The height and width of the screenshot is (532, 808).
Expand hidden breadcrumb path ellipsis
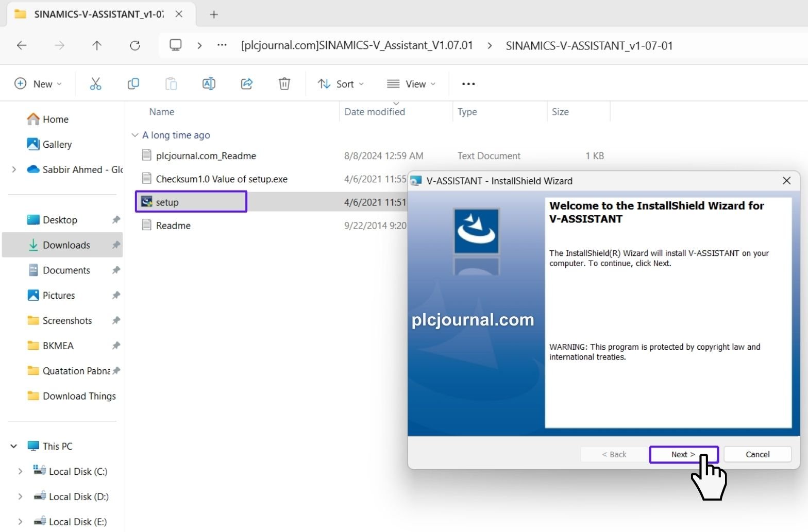point(222,45)
